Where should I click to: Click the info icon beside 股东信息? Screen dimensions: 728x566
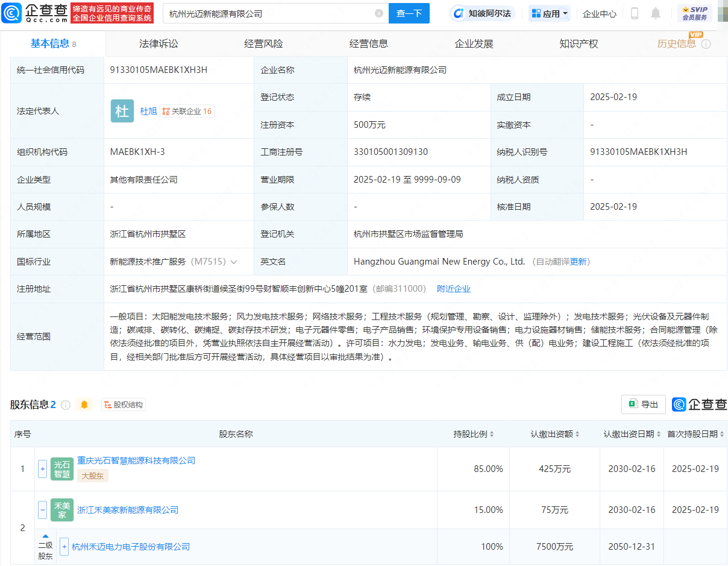[66, 405]
